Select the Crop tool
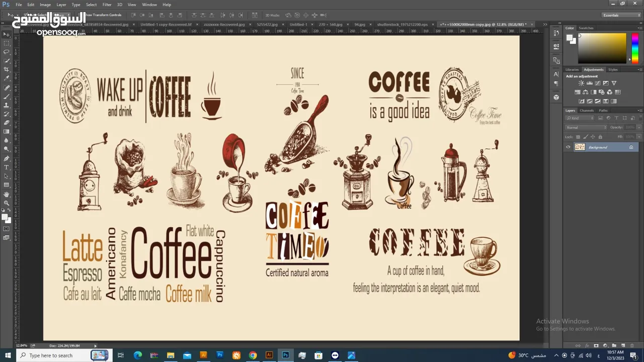 [7, 69]
